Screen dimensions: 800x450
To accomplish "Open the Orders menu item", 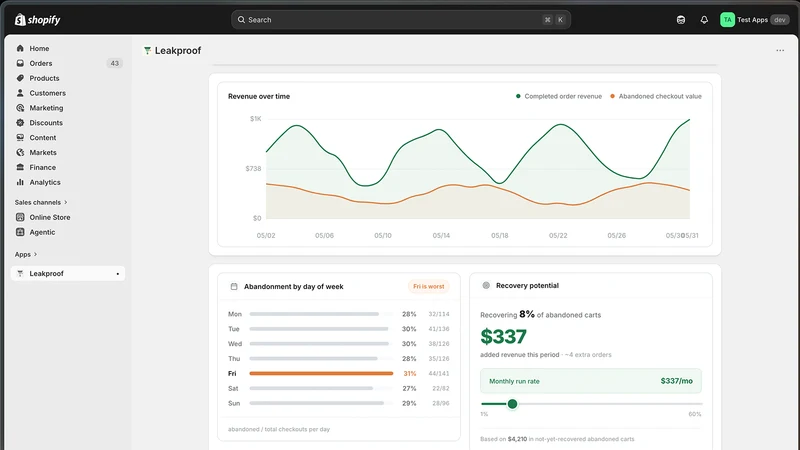I will (41, 63).
